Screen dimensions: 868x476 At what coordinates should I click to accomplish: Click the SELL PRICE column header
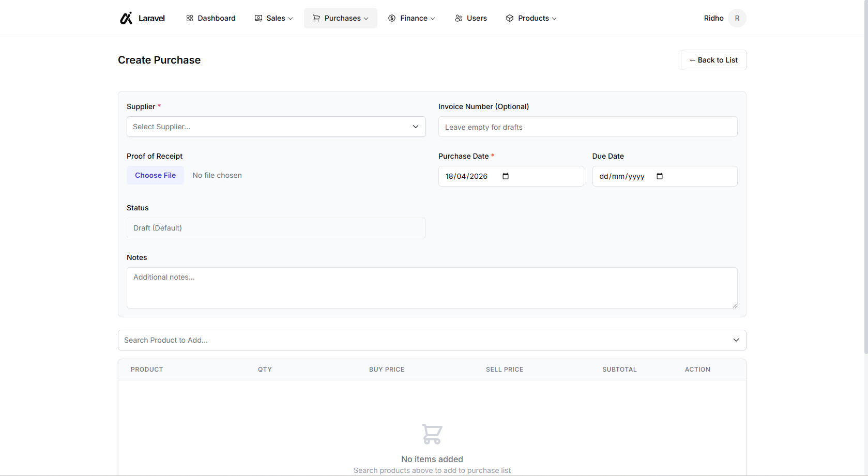(x=505, y=370)
